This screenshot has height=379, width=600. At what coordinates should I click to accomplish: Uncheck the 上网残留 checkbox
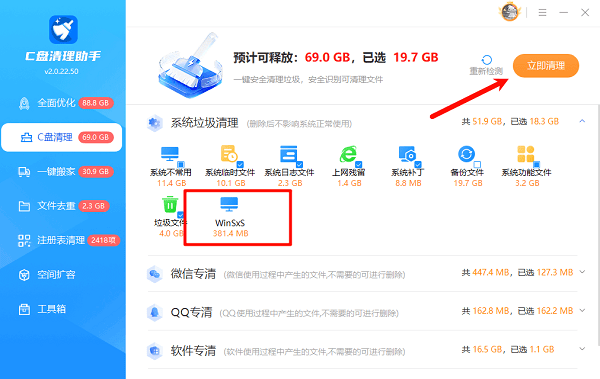[359, 165]
